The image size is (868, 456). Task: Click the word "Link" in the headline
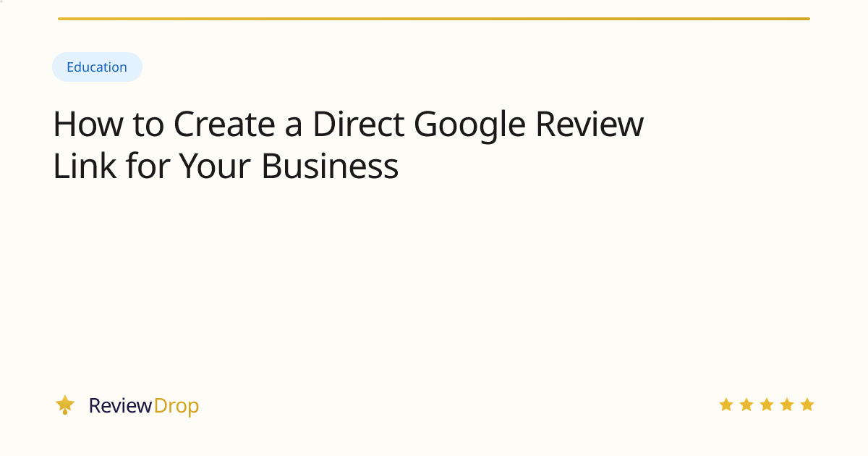(x=83, y=166)
